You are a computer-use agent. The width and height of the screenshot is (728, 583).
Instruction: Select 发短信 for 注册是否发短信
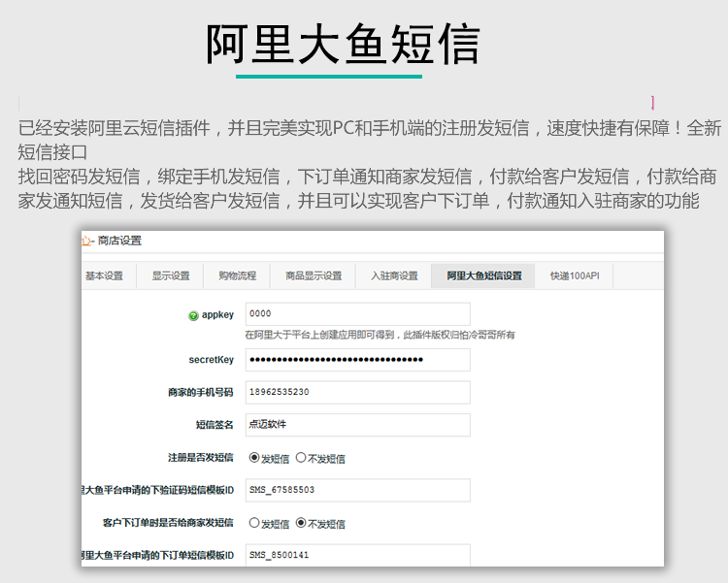[254, 458]
